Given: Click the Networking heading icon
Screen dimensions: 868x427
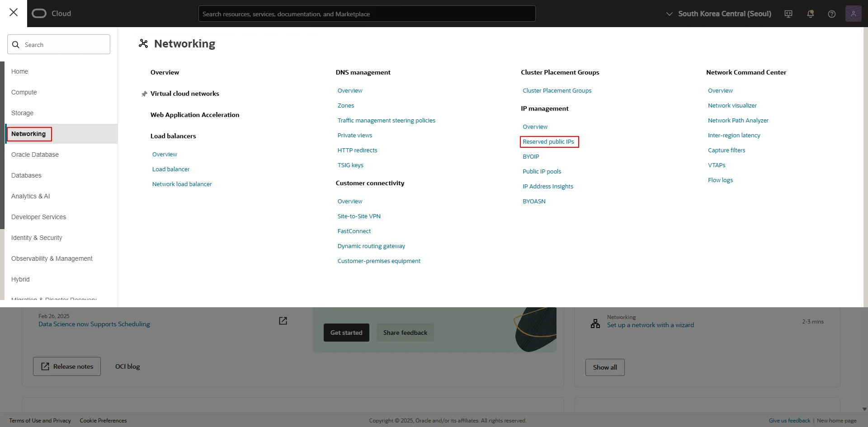Looking at the screenshot, I should coord(143,43).
